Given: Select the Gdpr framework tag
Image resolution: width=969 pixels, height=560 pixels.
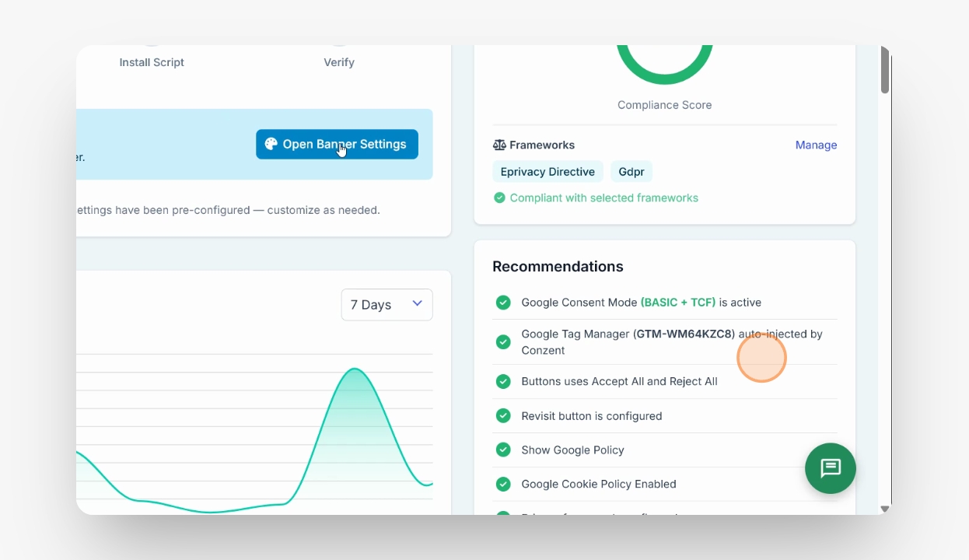Looking at the screenshot, I should [631, 172].
